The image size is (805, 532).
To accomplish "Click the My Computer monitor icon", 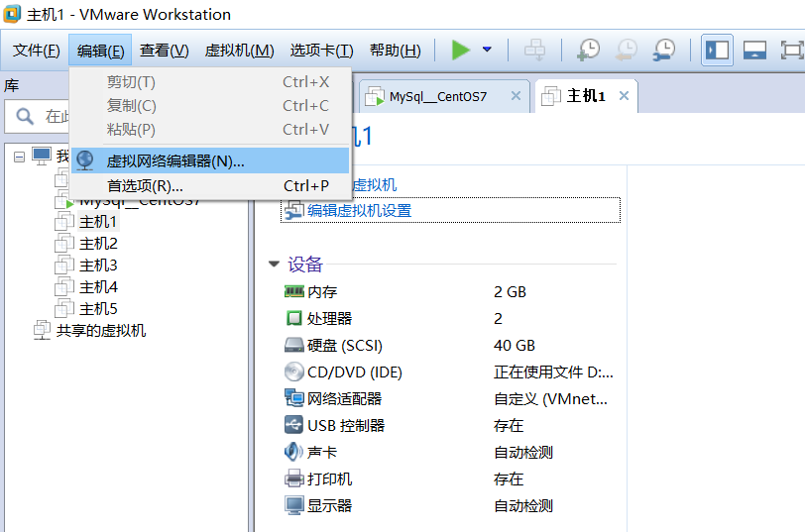I will [42, 156].
